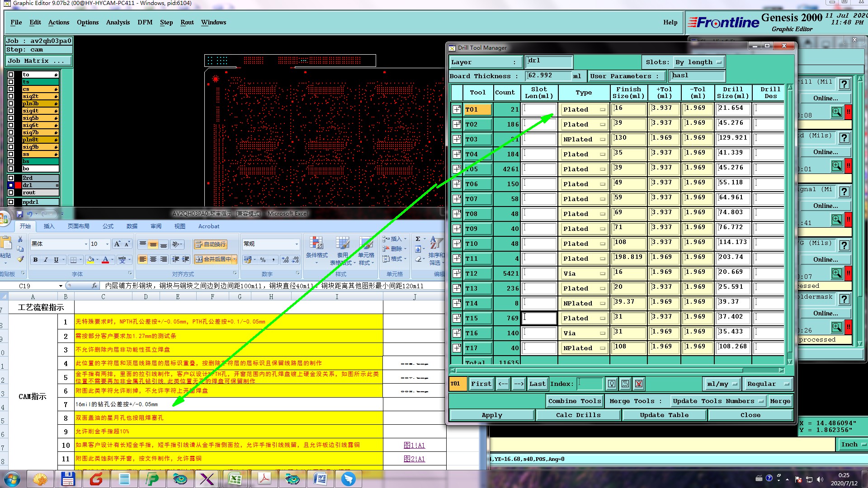The image size is (868, 488).
Task: Open the Actions menu
Action: point(59,22)
